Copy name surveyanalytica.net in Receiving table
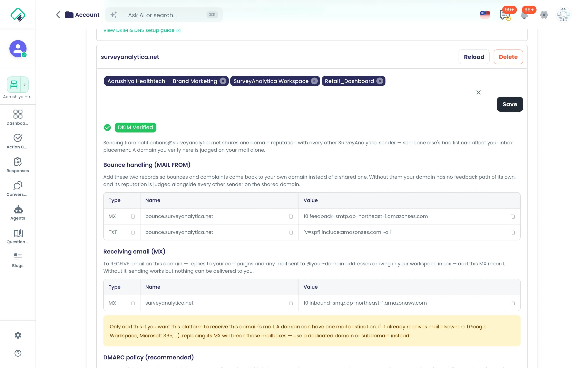The height and width of the screenshot is (368, 588). [x=290, y=303]
